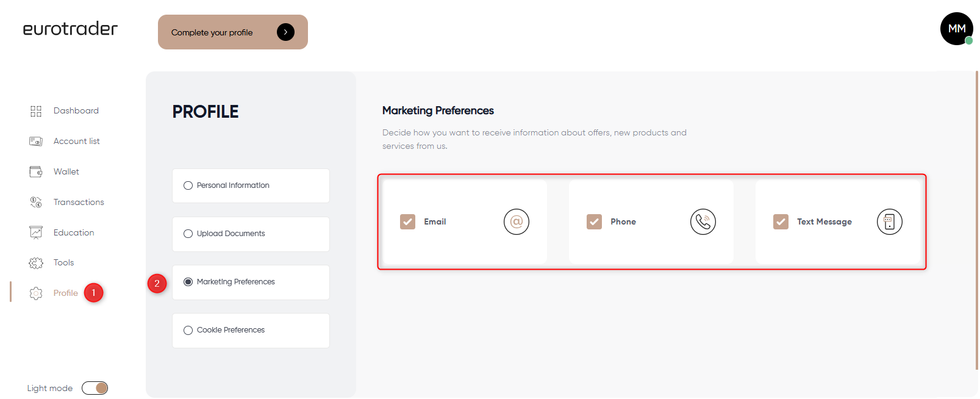The width and height of the screenshot is (980, 399).
Task: Open Account list via its sidebar icon
Action: (36, 142)
